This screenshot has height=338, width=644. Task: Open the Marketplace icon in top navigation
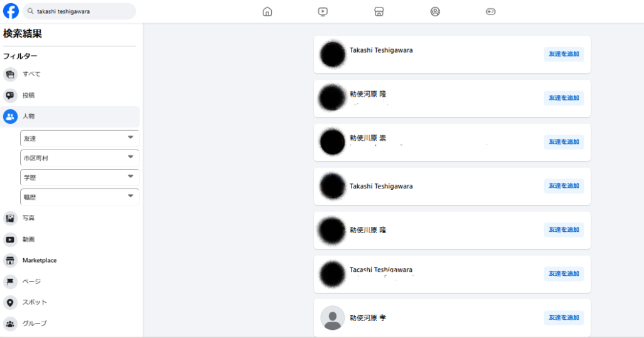(379, 11)
